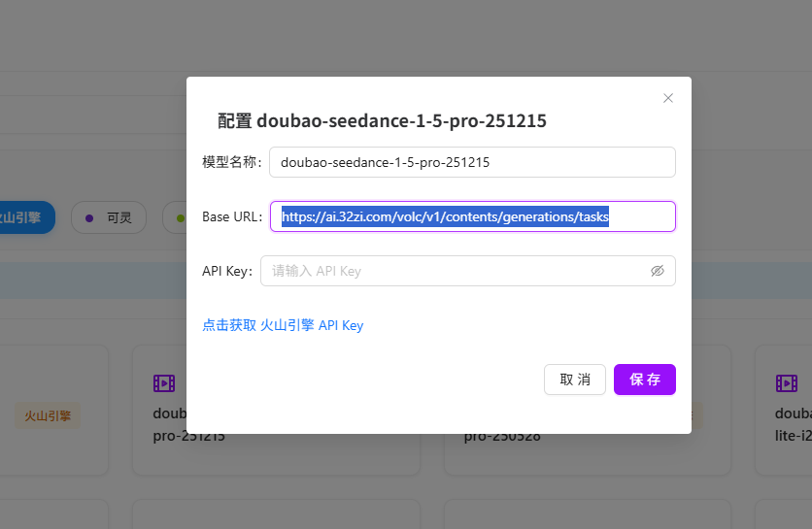Select the 可灵 provider tab behind dialog

click(109, 217)
